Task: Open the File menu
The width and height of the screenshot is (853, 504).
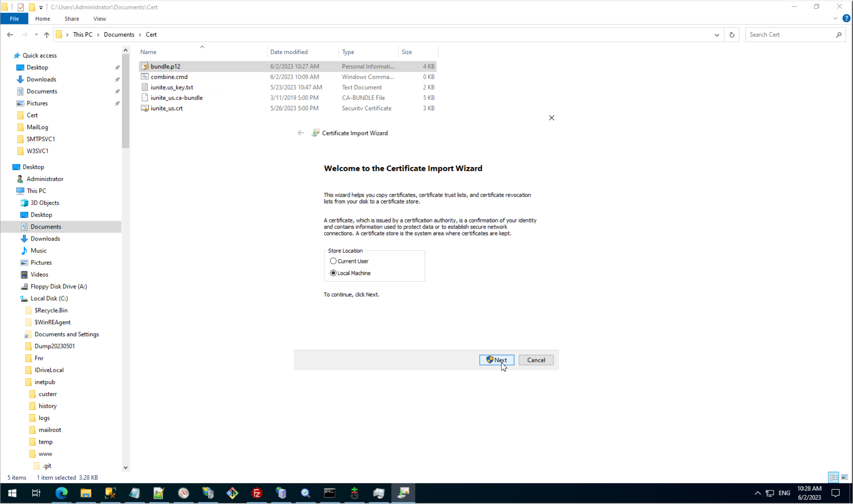Action: 14,19
